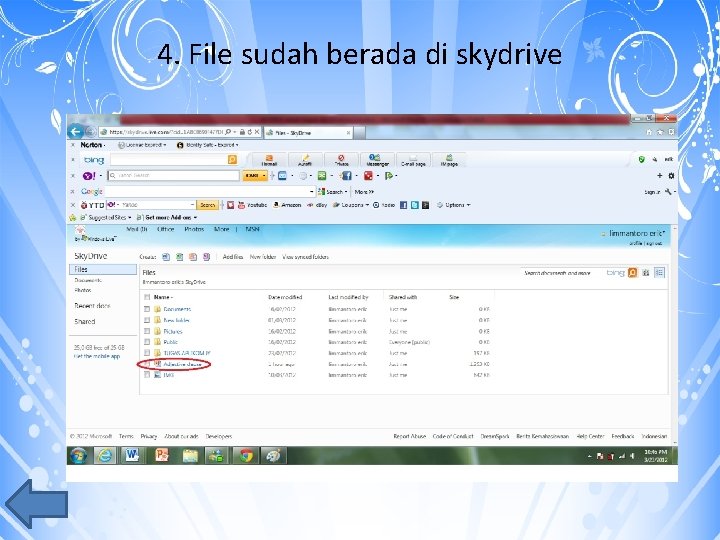Go to MSN from header
Screen dimensions: 720x540
click(253, 229)
